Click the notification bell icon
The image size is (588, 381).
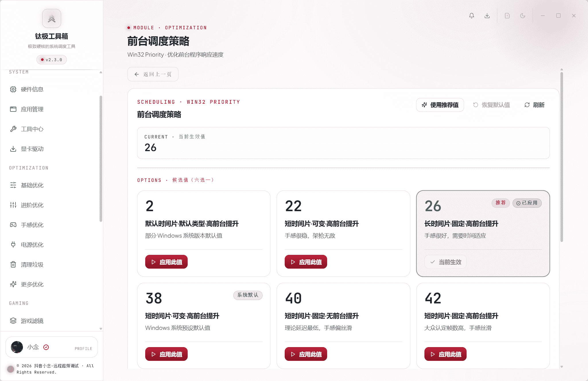[471, 16]
